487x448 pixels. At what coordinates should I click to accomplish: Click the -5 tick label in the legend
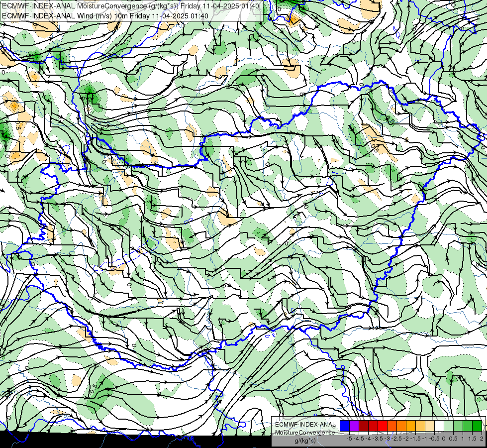pos(349,439)
